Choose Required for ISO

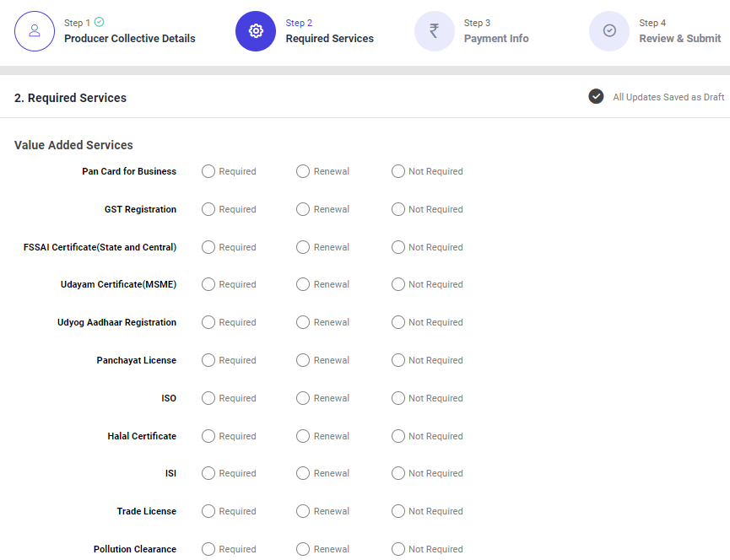coord(208,398)
